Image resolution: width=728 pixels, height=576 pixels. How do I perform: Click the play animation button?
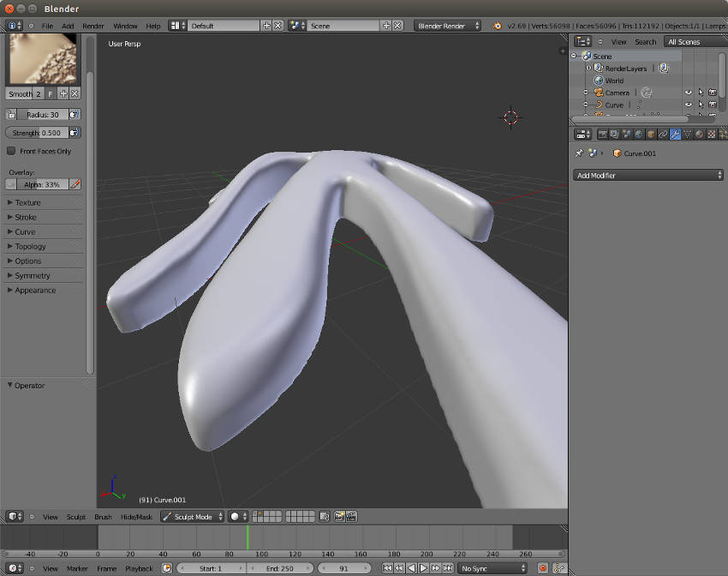click(423, 568)
